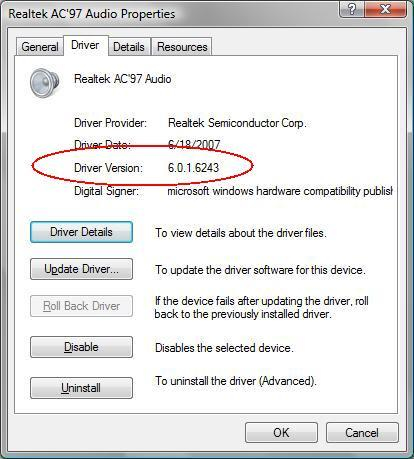Open Driver Details
Image resolution: width=414 pixels, height=459 pixels.
pyautogui.click(x=81, y=232)
